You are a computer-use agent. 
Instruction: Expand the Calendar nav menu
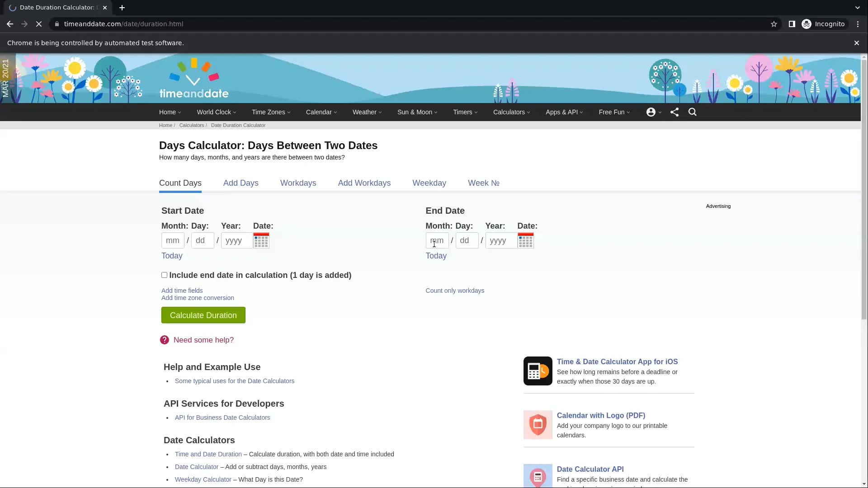321,112
